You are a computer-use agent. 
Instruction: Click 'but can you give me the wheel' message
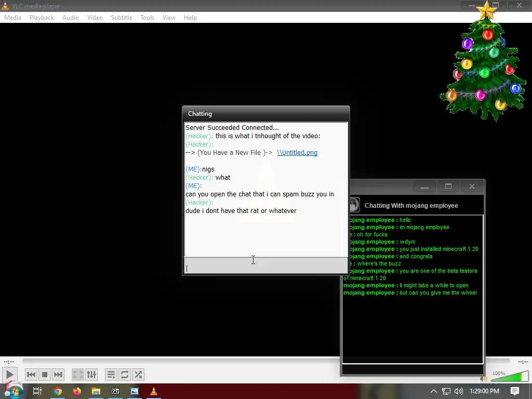[x=438, y=292]
